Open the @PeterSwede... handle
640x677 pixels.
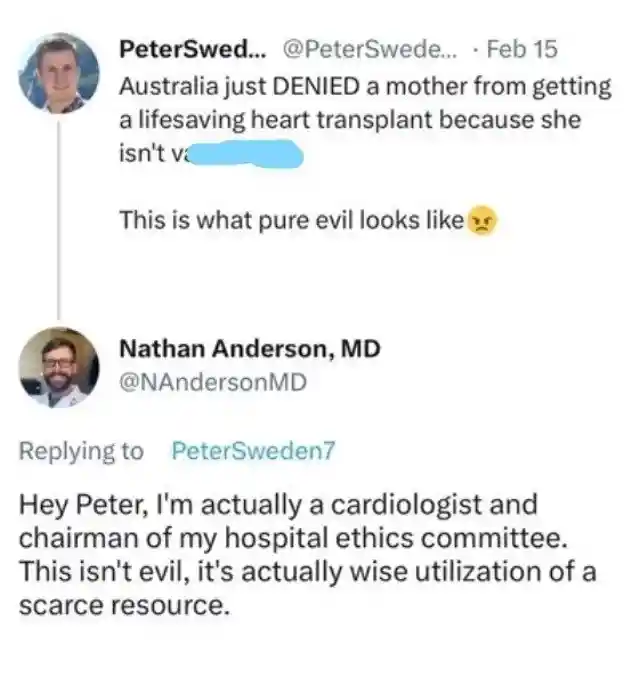coord(369,49)
